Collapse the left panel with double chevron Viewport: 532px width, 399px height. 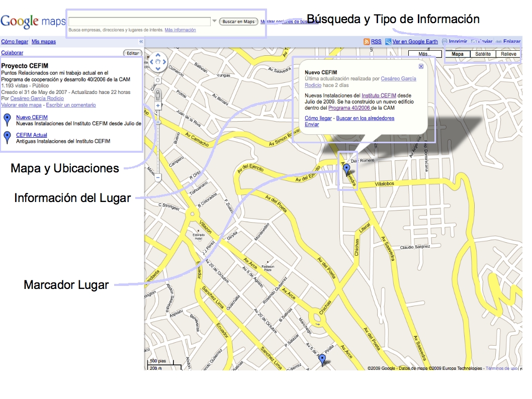point(141,42)
